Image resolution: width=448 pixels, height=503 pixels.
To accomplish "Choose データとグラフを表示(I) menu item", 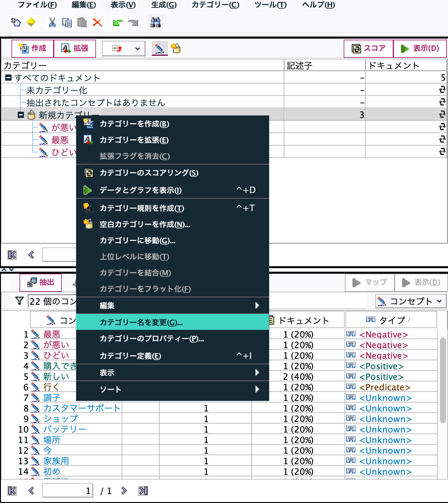I will click(172, 190).
